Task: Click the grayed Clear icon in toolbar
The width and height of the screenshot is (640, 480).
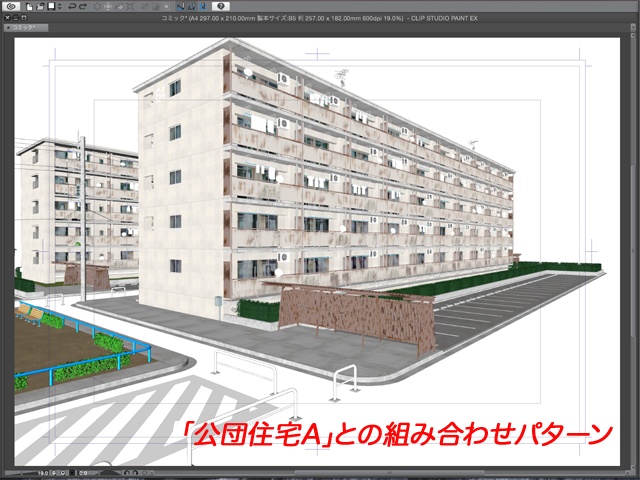Action: click(x=98, y=6)
